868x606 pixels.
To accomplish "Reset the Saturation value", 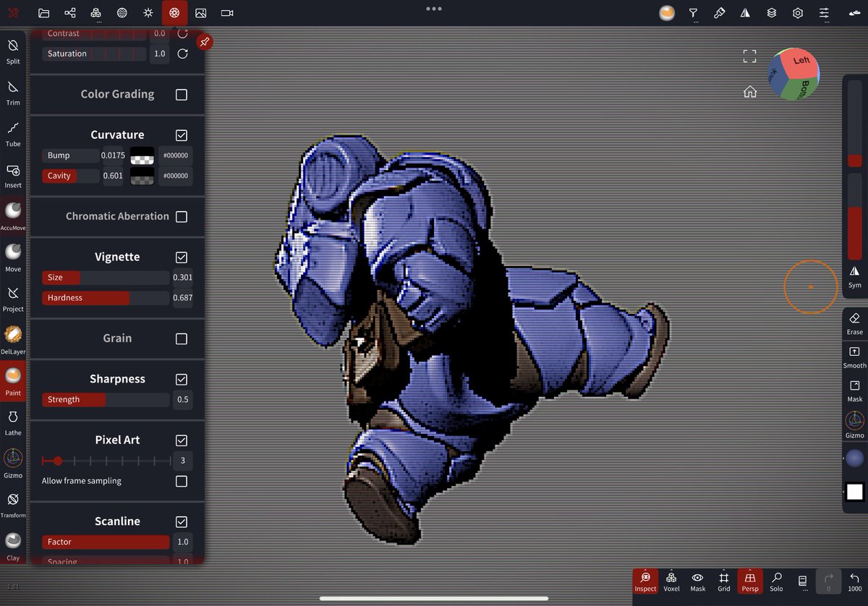I will [182, 54].
